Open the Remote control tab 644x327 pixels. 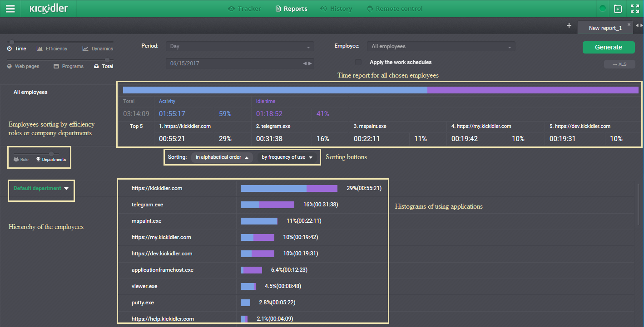click(395, 9)
